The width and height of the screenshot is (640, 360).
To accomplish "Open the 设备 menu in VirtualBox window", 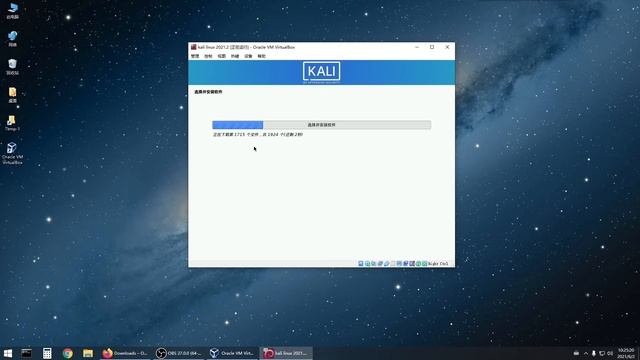I will 248,56.
